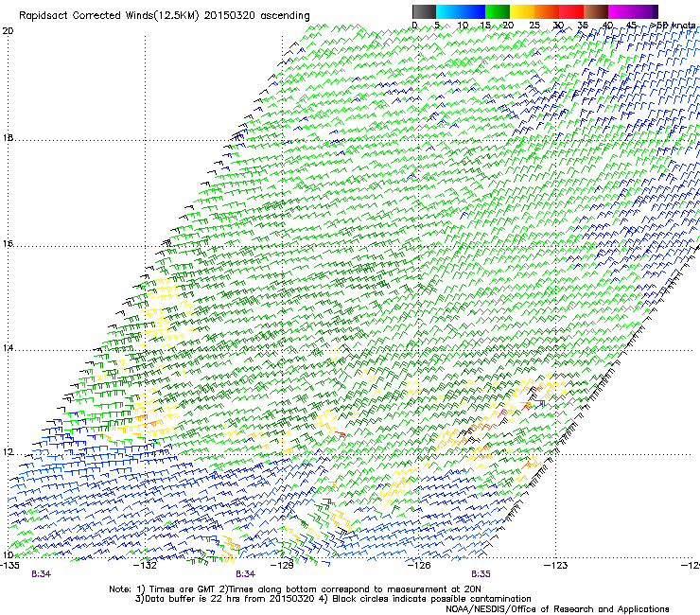
Task: Click the word 'ascending' in the title
Action: (x=285, y=16)
